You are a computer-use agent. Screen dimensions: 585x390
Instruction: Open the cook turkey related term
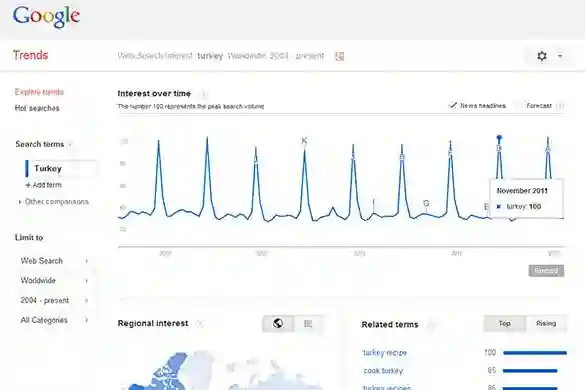click(383, 371)
